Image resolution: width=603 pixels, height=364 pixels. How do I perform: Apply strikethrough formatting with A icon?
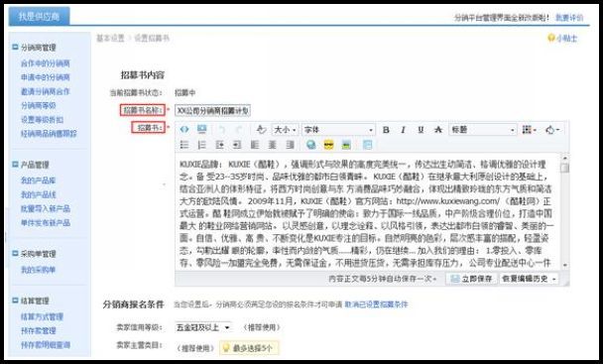point(438,130)
